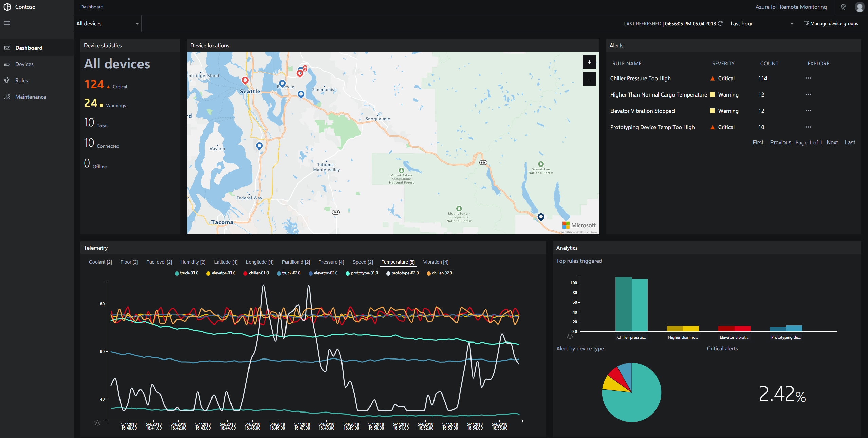Click the Dashboard sidebar icon

(x=8, y=48)
